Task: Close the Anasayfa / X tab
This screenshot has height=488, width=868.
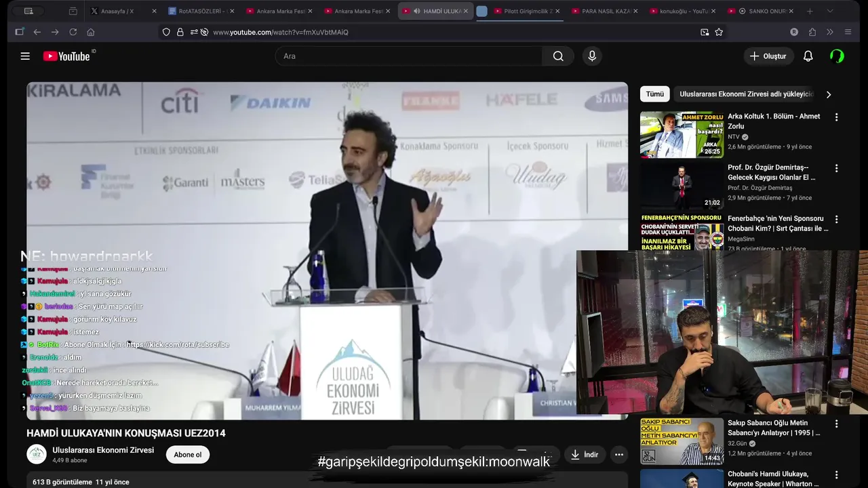Action: 154,11
